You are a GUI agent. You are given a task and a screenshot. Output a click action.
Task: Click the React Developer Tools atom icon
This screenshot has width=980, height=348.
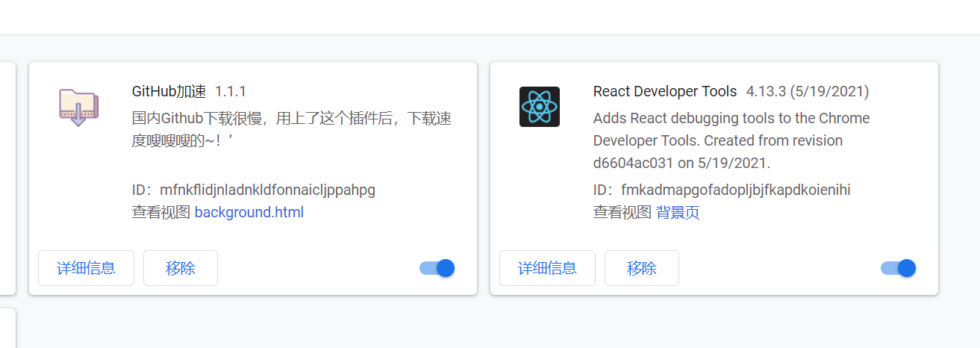click(540, 107)
